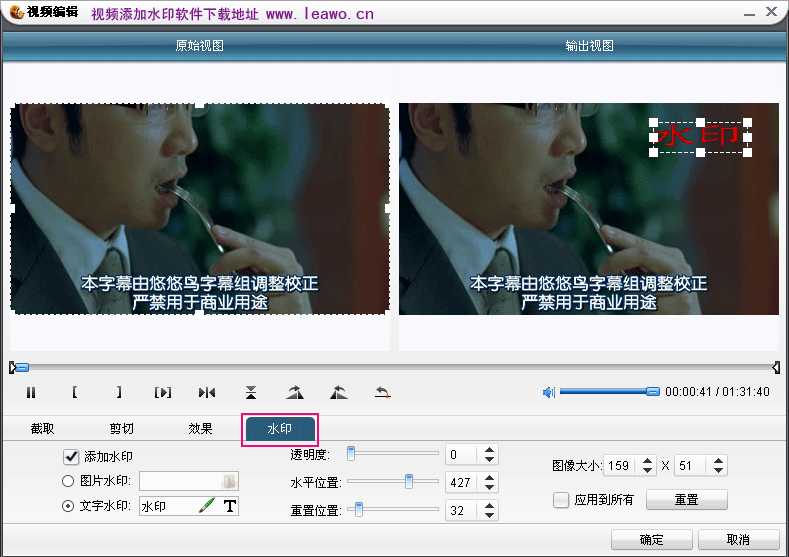
Task: Click the 重置位置 slider handle
Action: [x=359, y=509]
